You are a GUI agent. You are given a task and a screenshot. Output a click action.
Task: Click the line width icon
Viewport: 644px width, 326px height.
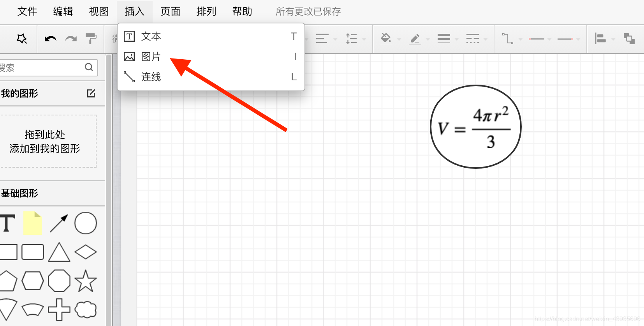444,39
